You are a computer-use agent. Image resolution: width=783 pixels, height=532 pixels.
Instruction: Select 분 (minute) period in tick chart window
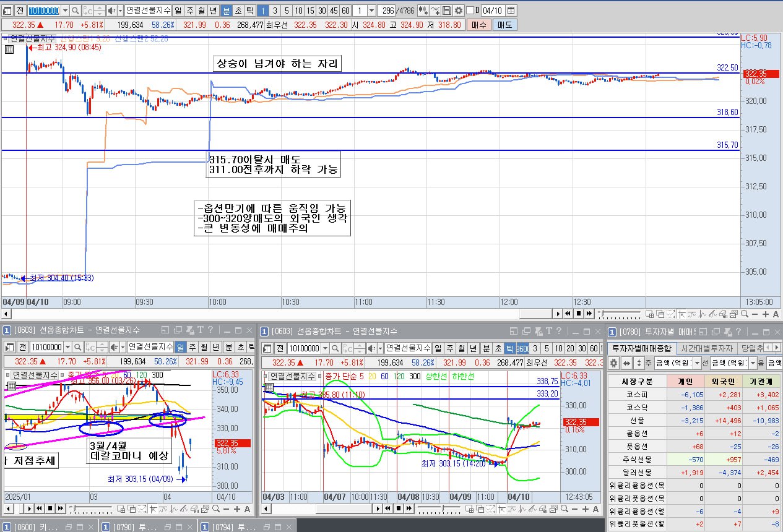tap(486, 348)
